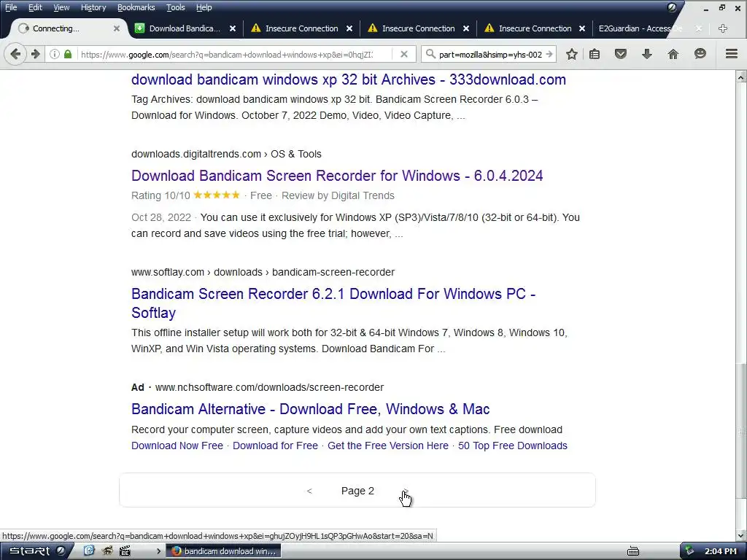Close the Download Bandica... tab
Image resolution: width=747 pixels, height=560 pixels.
(x=233, y=28)
